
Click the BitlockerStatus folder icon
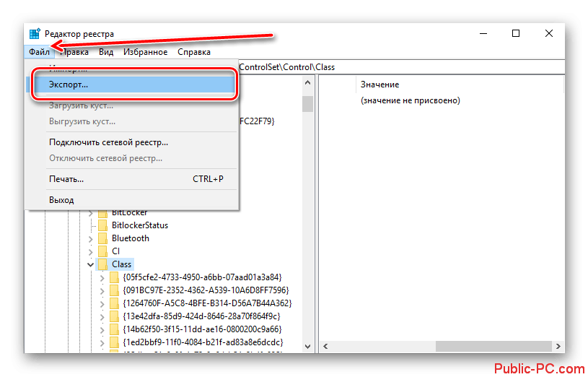point(102,225)
